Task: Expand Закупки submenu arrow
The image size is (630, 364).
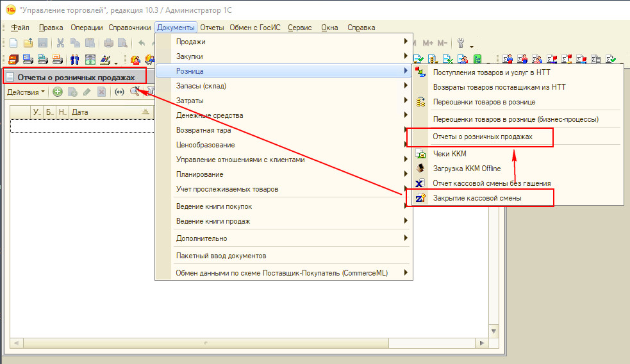Action: 406,56
